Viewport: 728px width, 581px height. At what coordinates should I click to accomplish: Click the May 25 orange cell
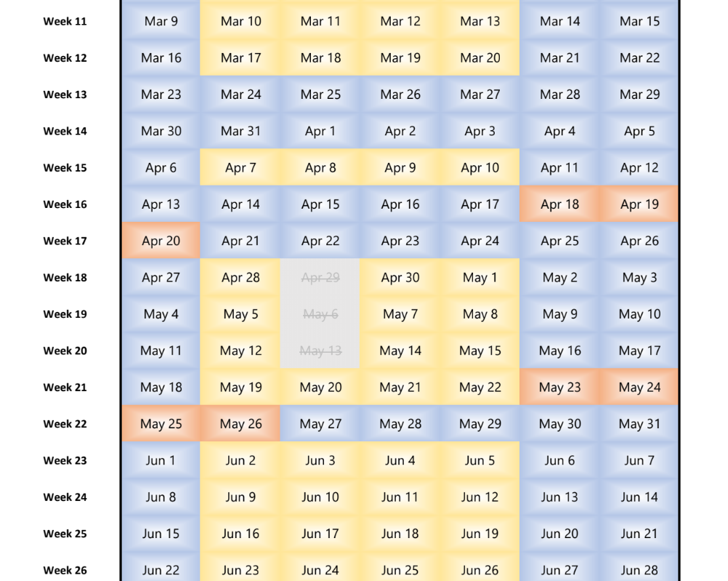[x=161, y=424]
